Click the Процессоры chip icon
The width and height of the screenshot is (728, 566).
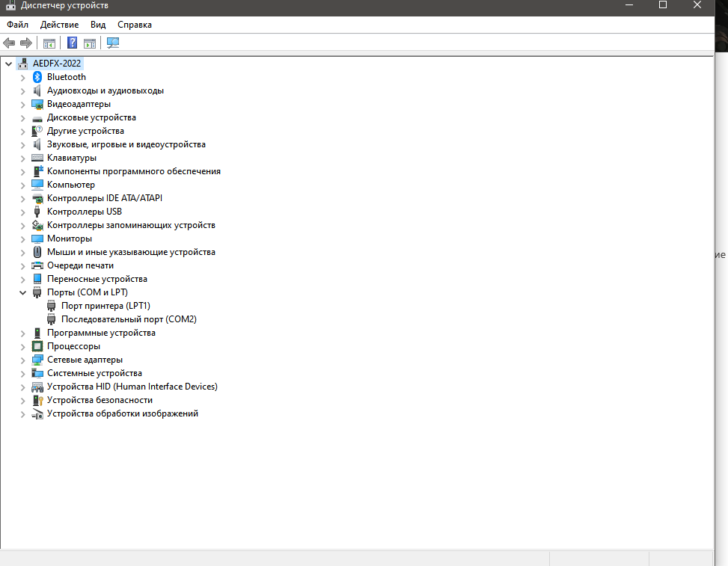pos(37,346)
